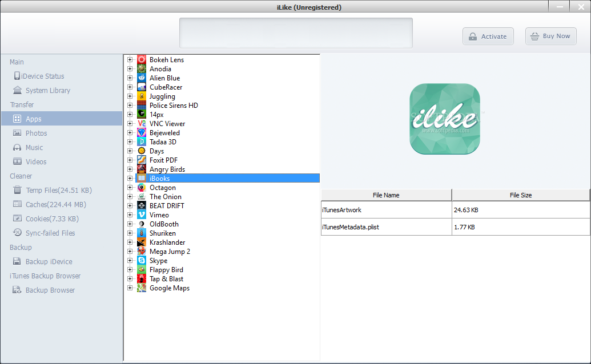Click the Juggling app icon
Image resolution: width=591 pixels, height=364 pixels.
[x=142, y=96]
